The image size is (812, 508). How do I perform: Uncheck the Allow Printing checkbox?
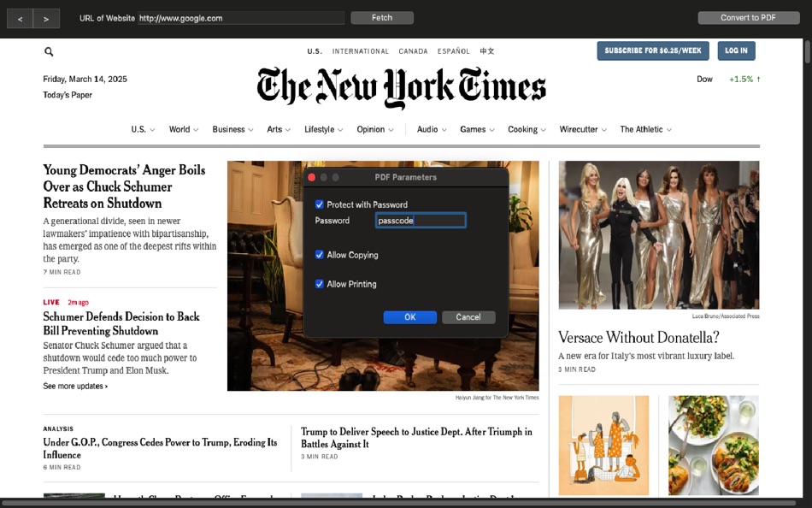pyautogui.click(x=320, y=284)
